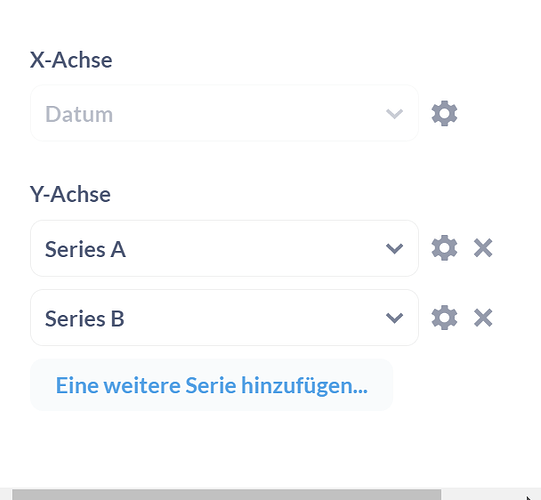Select the greyed 'Datum' text
This screenshot has height=500, width=541.
tap(79, 114)
